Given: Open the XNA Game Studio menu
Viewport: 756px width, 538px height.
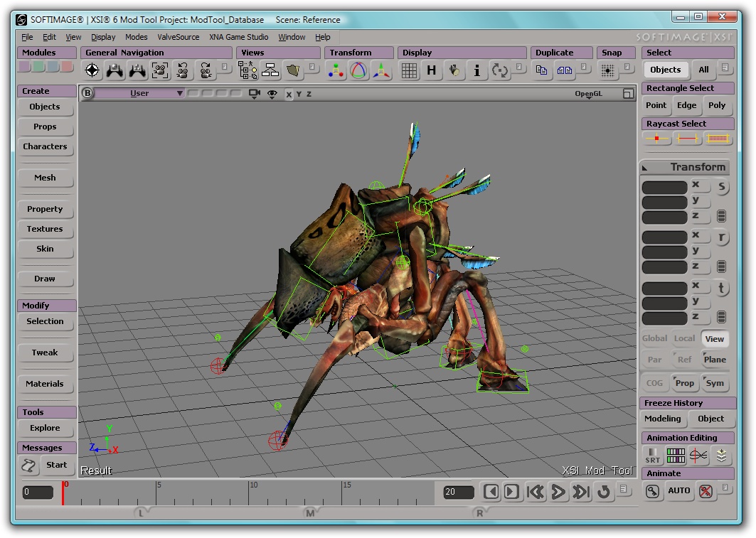Looking at the screenshot, I should click(x=238, y=37).
